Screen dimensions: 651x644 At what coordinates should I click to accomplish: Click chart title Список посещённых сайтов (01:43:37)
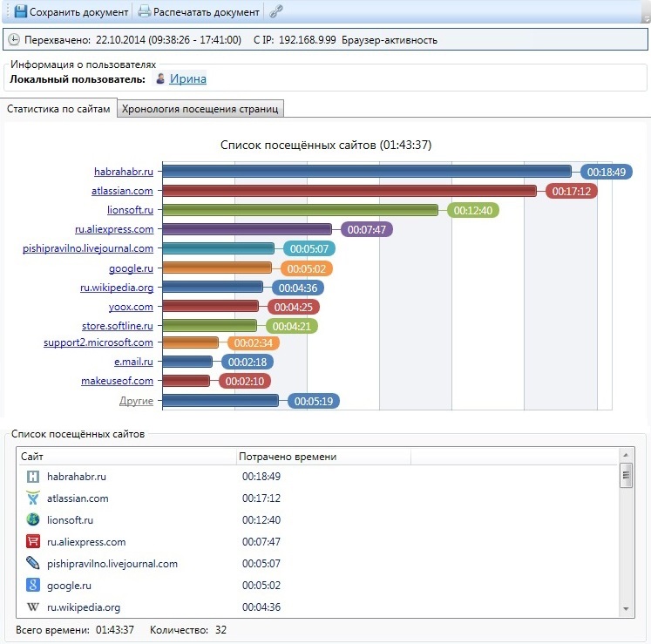click(326, 145)
